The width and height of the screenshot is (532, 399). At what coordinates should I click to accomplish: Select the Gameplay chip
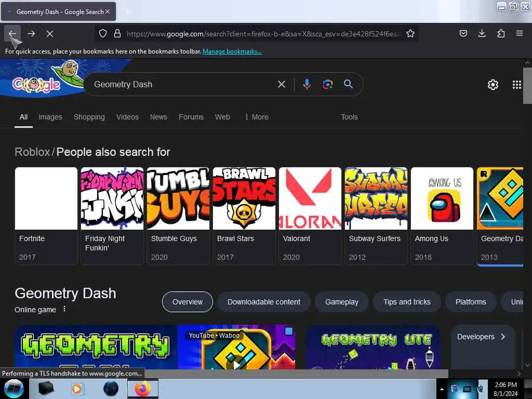(x=342, y=302)
